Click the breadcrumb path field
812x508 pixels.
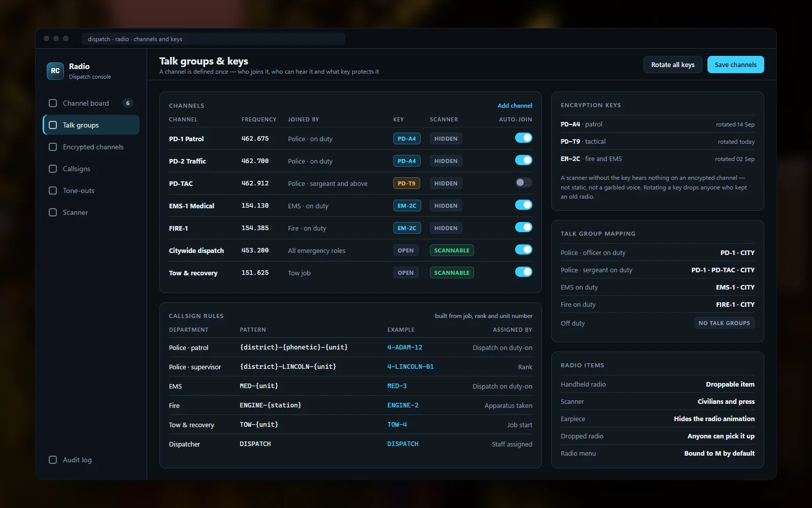(x=214, y=39)
